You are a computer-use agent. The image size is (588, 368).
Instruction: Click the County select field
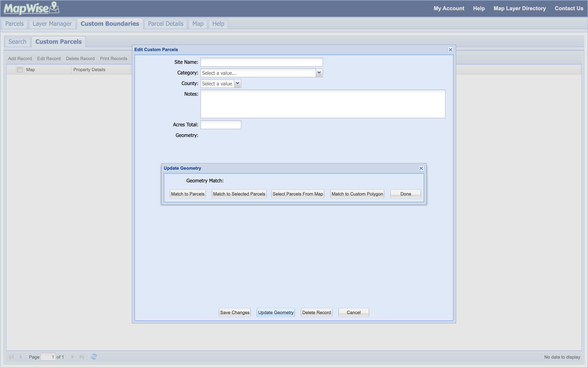217,83
